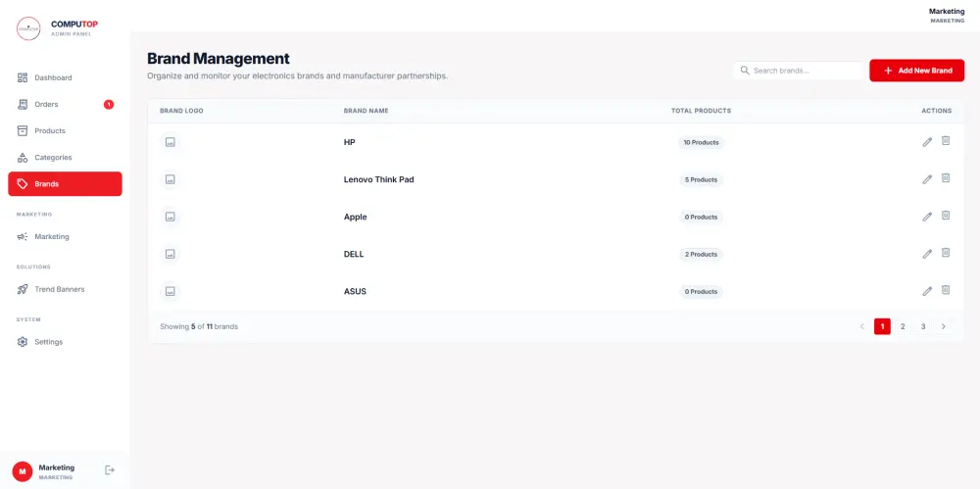The image size is (980, 489).
Task: Click the next page chevron
Action: (943, 326)
